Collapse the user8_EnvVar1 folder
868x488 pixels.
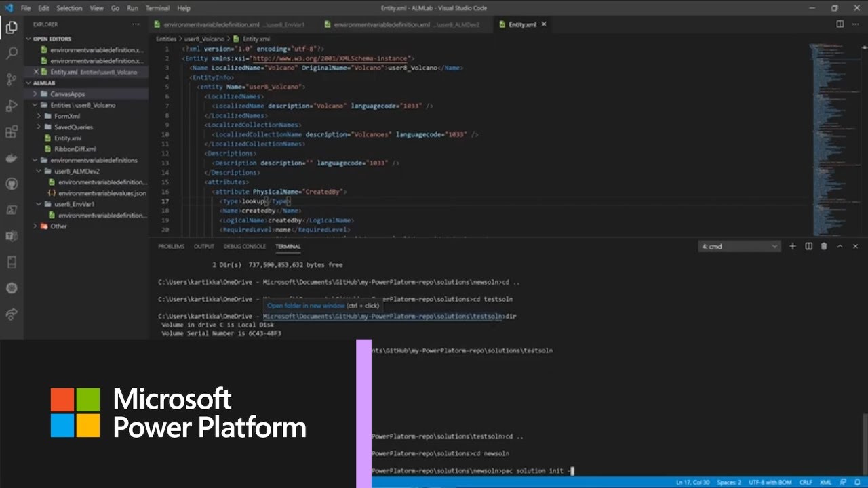tap(86, 204)
